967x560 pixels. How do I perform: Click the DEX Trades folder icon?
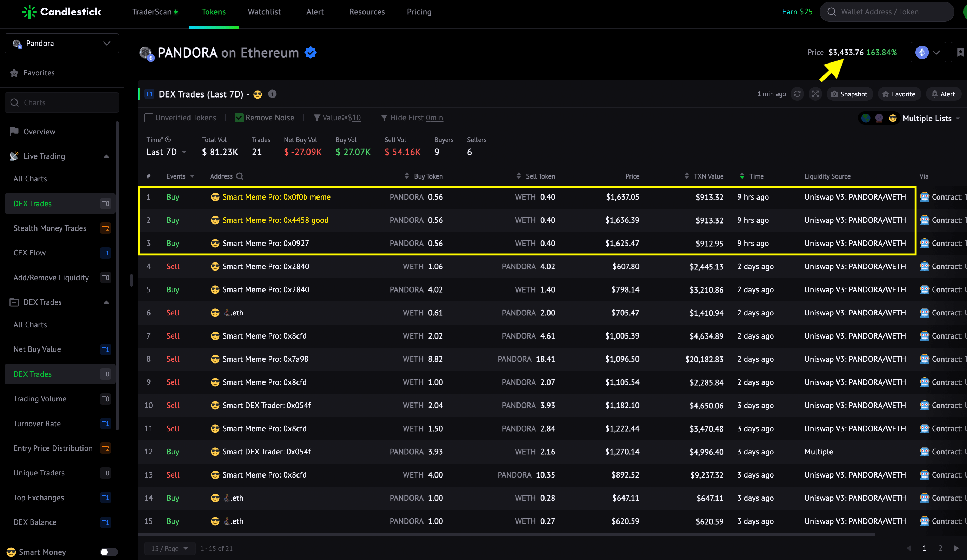(14, 302)
